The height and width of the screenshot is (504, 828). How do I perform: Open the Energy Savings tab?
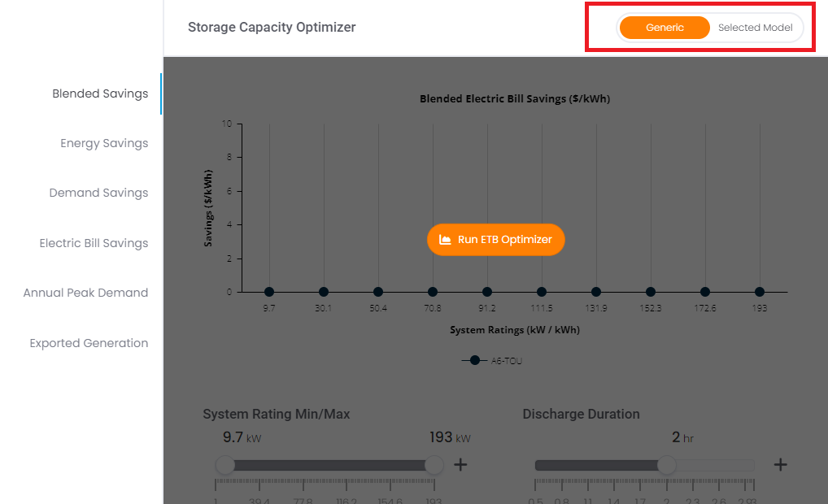click(x=104, y=143)
